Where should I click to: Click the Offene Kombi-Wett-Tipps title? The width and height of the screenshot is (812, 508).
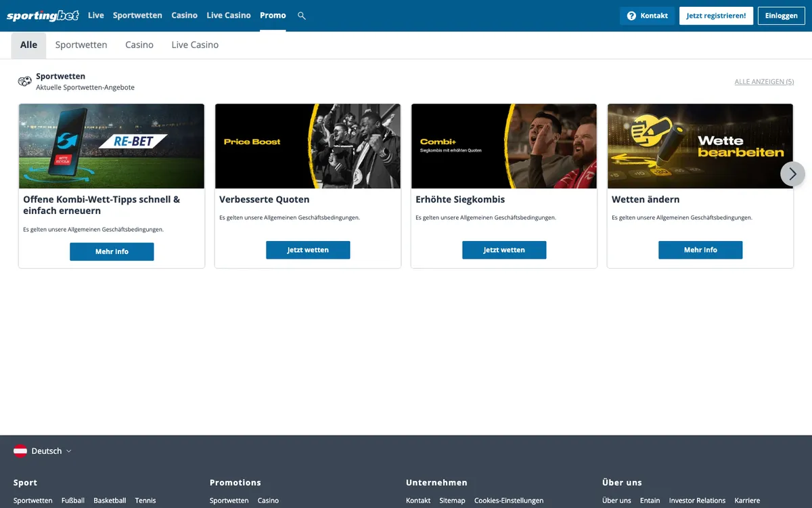(x=101, y=205)
